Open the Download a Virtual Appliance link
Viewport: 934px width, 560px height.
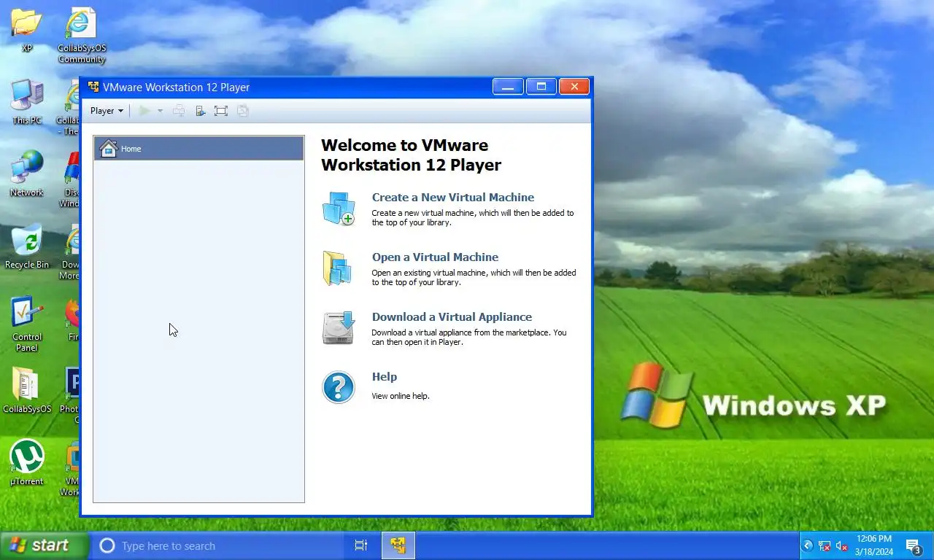[x=452, y=317]
